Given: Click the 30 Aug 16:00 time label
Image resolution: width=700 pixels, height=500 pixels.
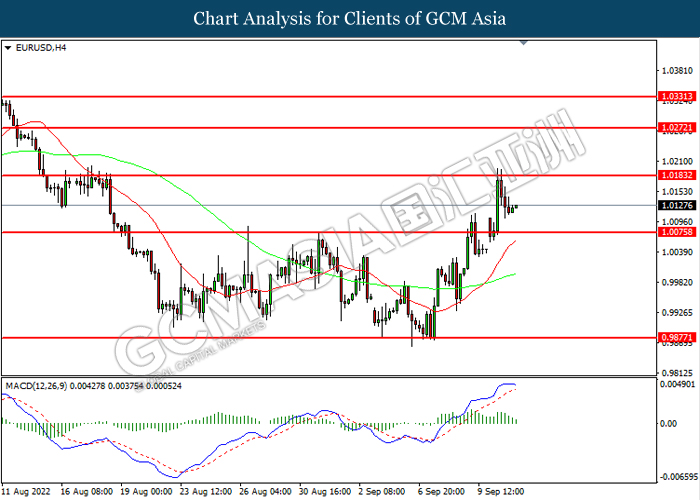Looking at the screenshot, I should point(325,492).
